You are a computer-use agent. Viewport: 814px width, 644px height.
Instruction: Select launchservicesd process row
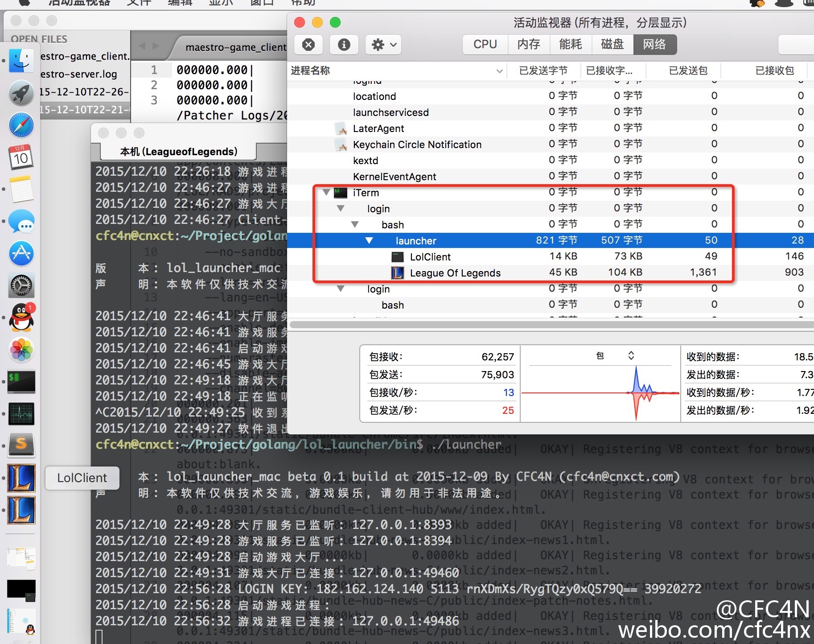(551, 112)
